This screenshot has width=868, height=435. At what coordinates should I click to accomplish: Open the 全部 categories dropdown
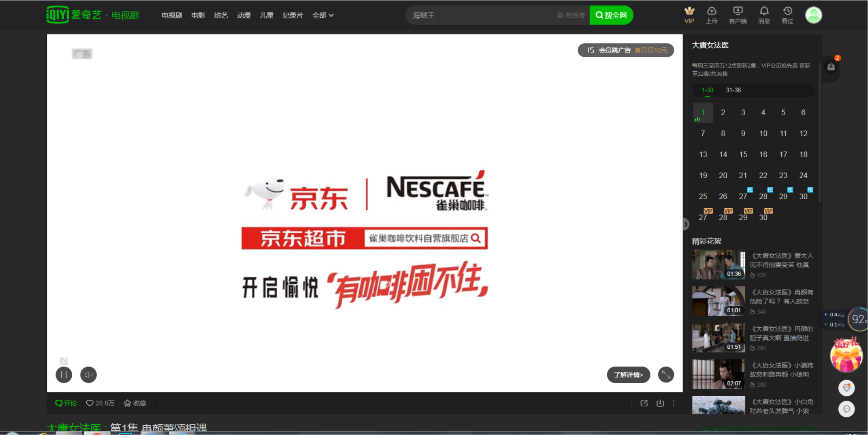323,15
